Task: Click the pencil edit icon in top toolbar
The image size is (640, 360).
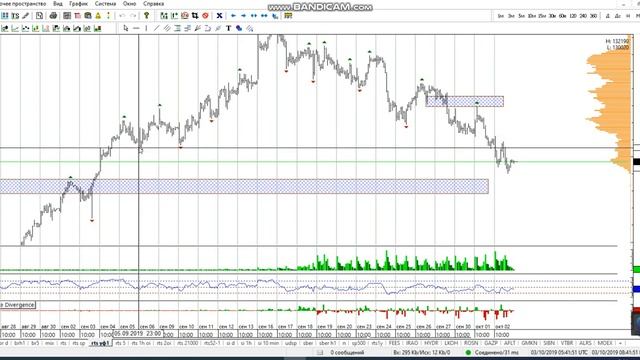Action: click(25, 16)
